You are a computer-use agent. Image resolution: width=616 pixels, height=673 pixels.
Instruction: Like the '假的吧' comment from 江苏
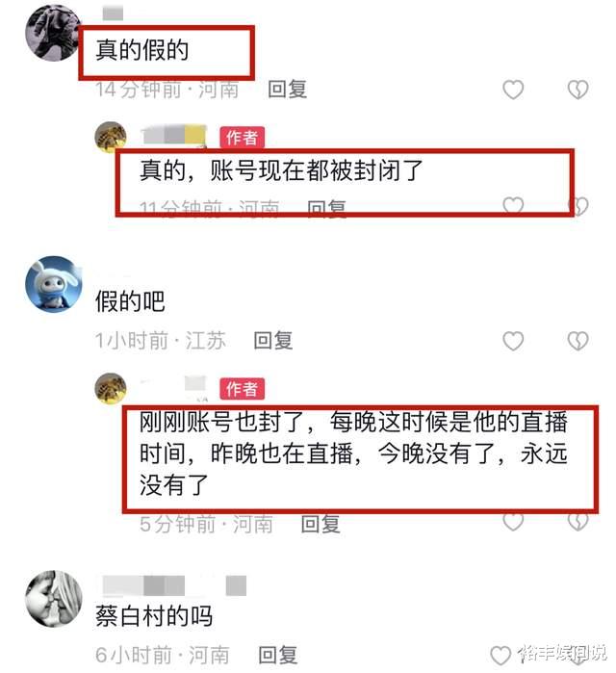click(513, 341)
